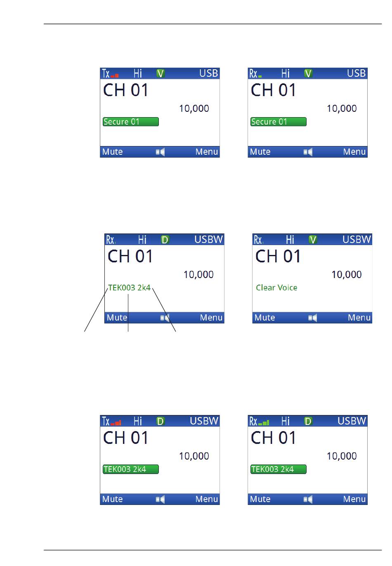This screenshot has width=392, height=566.
Task: Click the green D badge on the Tx USBW screen
Action: (x=161, y=421)
